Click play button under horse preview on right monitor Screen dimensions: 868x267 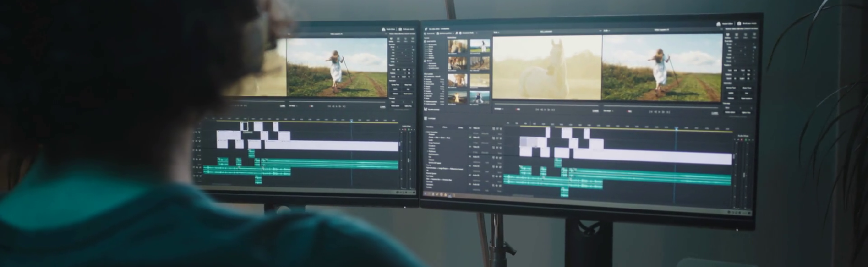tap(546, 110)
